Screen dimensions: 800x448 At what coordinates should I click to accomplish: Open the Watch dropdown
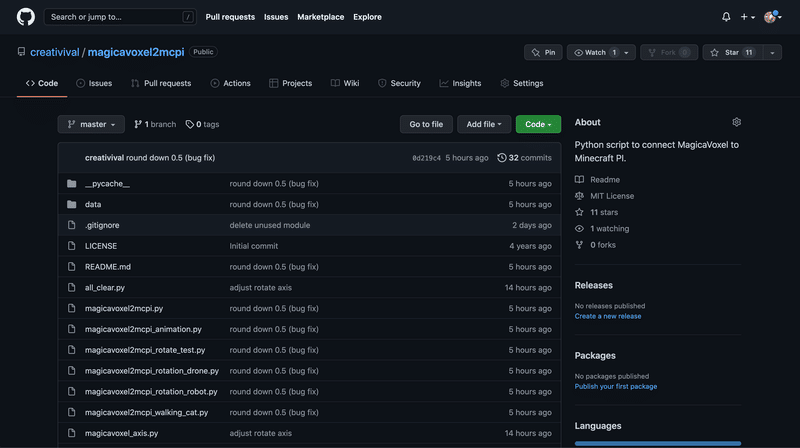pyautogui.click(x=601, y=52)
